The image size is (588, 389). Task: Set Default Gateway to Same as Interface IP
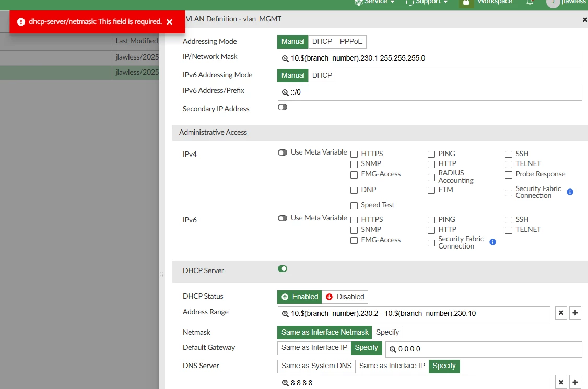tap(314, 348)
